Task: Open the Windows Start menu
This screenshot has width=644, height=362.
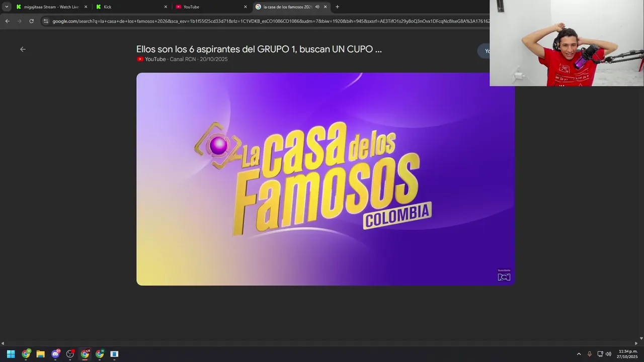Action: (11, 354)
